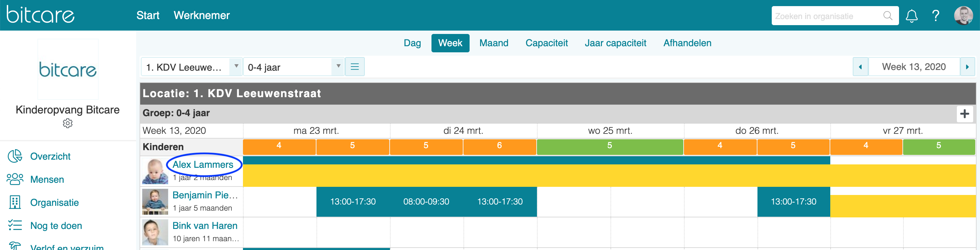The width and height of the screenshot is (980, 250).
Task: Open Nog te doen in sidebar
Action: pyautogui.click(x=56, y=226)
